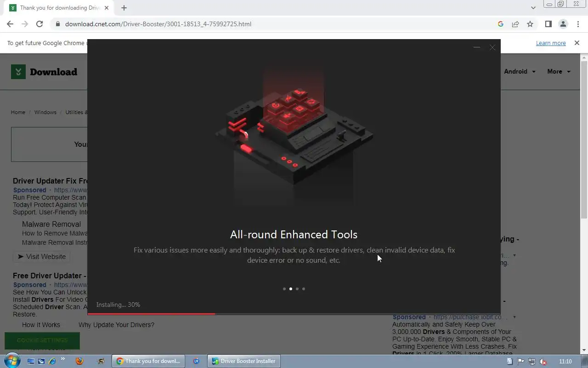Open Internet Explorer quick launch icon

coord(51,362)
